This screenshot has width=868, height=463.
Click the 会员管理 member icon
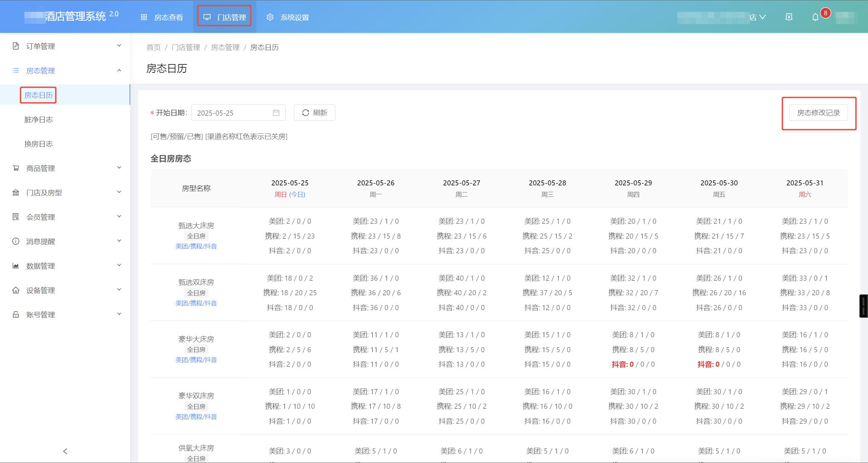[16, 217]
